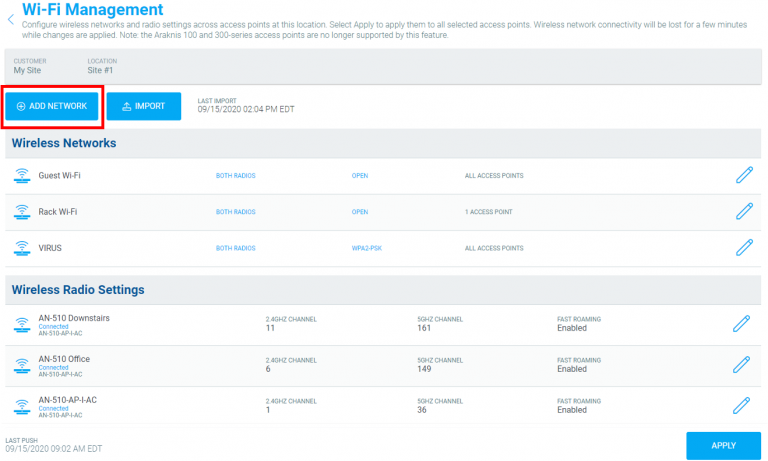Click the Apply button

coord(723,445)
